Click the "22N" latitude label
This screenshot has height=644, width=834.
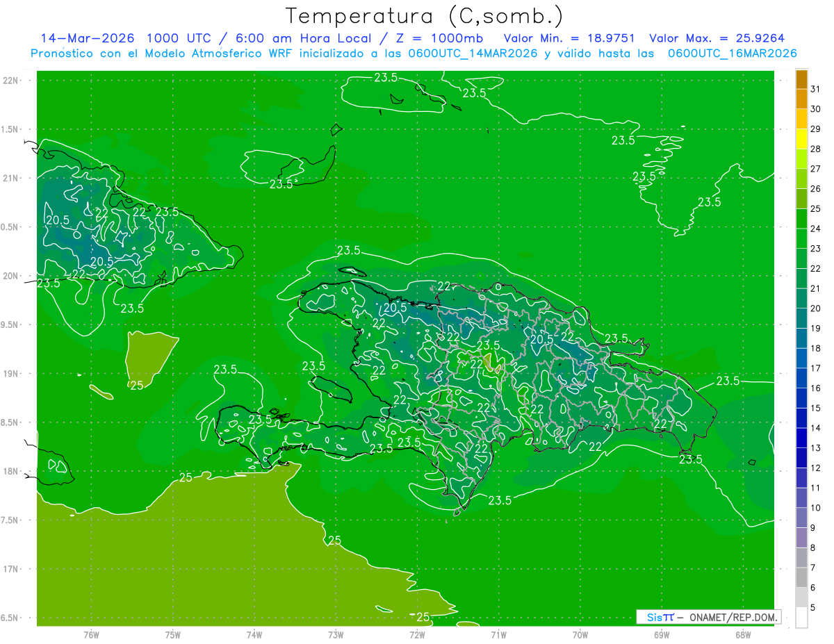coord(10,81)
